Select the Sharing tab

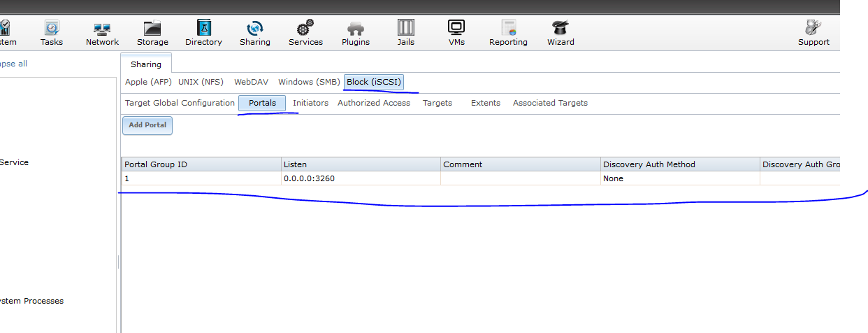(x=145, y=64)
